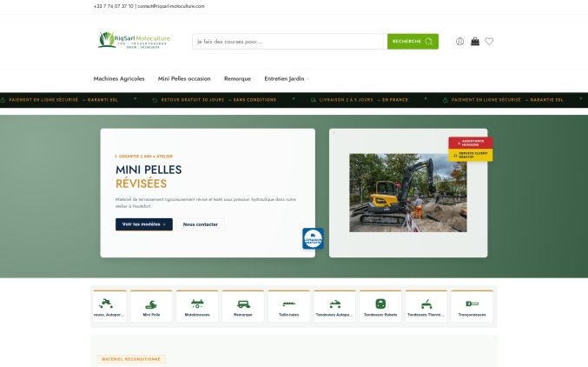Image resolution: width=588 pixels, height=367 pixels.
Task: Expand the Entretien Jardin menu chevron
Action: click(x=307, y=79)
